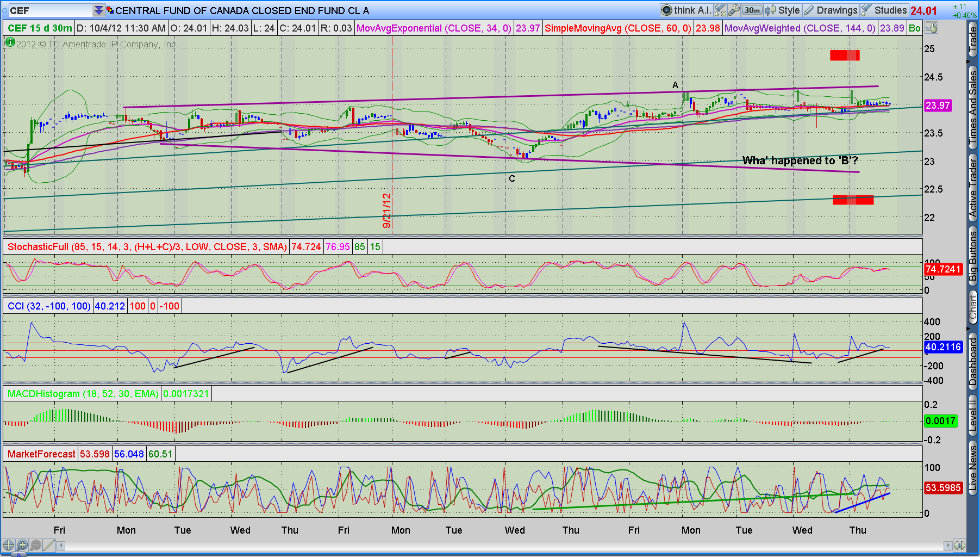Viewport: 980px width, 557px height.
Task: Click the 60.51 MarketForecast green value
Action: (x=160, y=454)
